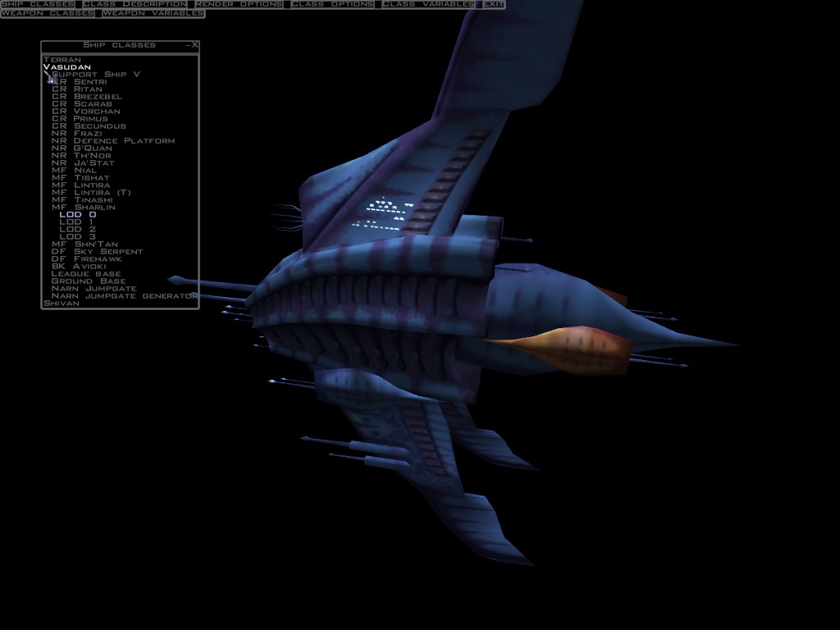Choose LOD 0 under MF Sharlin
Image resolution: width=840 pixels, height=630 pixels.
pyautogui.click(x=78, y=214)
